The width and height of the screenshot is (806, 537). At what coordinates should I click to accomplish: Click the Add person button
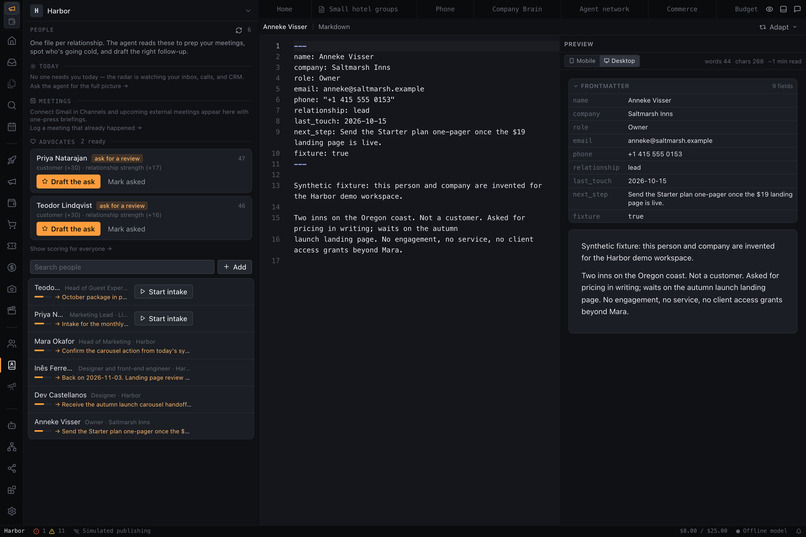[234, 267]
